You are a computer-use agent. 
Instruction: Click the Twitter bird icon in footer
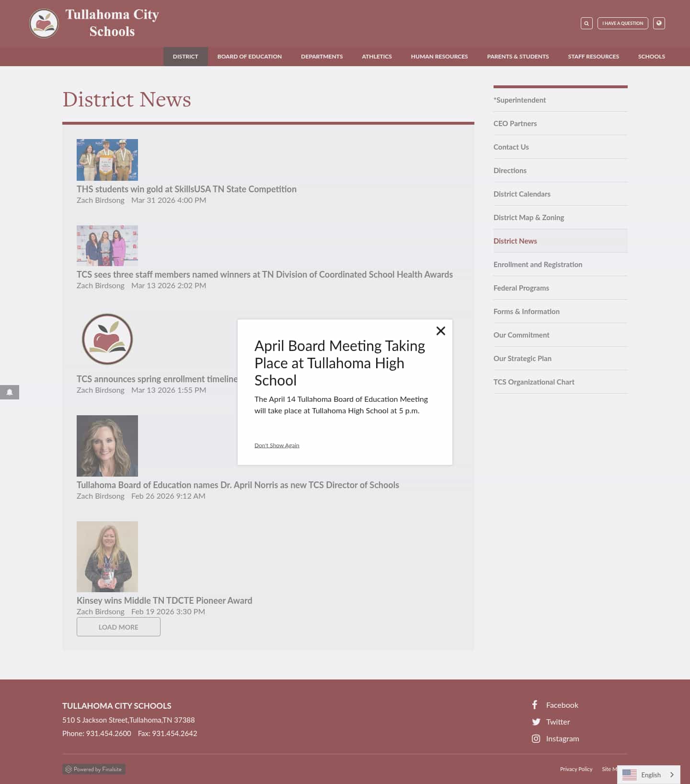point(536,722)
